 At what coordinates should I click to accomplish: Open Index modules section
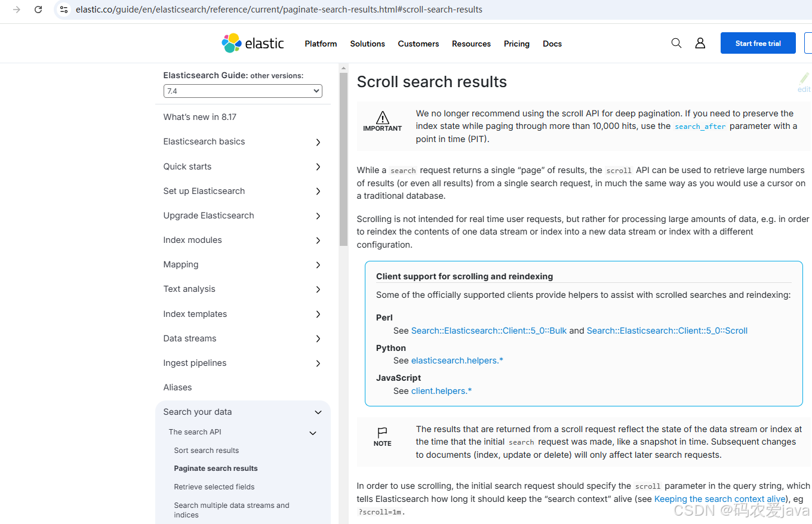pos(193,240)
